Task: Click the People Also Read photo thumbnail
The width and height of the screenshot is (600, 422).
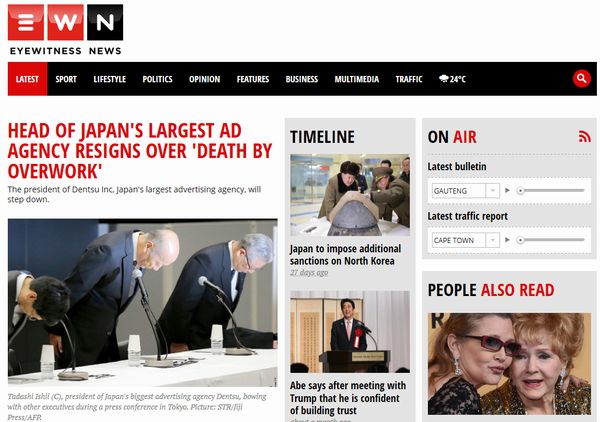Action: click(x=509, y=364)
